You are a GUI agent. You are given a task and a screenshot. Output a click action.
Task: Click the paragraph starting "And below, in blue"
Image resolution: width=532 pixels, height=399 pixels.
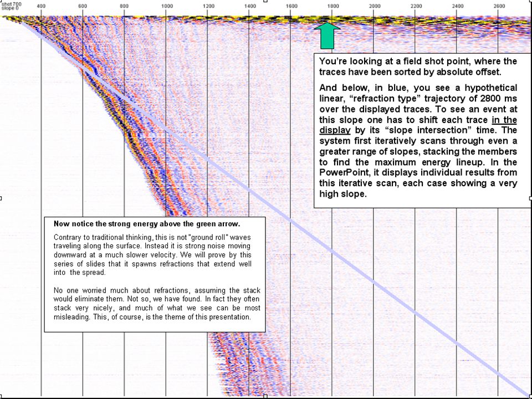tap(418, 141)
